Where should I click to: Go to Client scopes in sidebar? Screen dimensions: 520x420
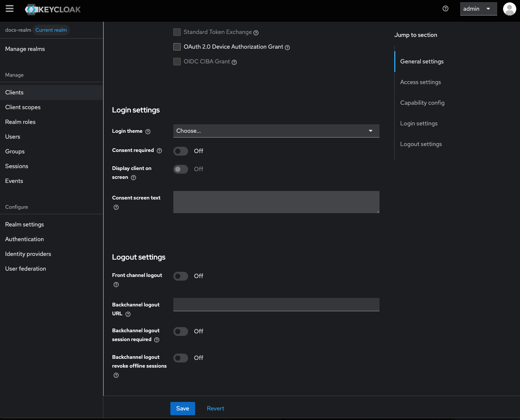click(23, 107)
